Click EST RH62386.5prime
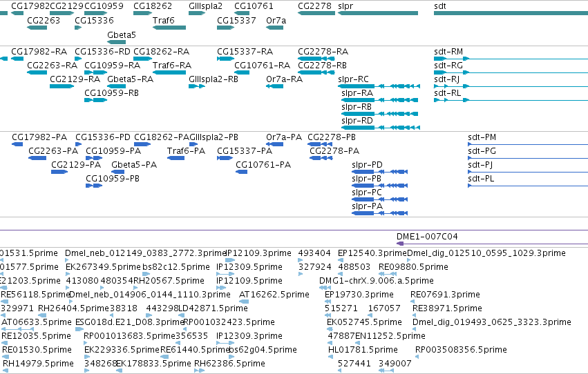 [x=200, y=371]
